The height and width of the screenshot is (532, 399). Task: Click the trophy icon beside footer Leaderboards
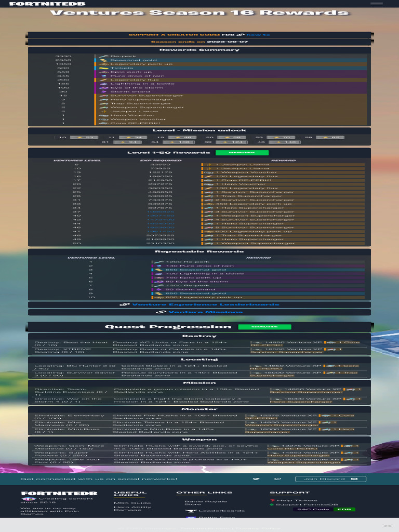[191, 511]
